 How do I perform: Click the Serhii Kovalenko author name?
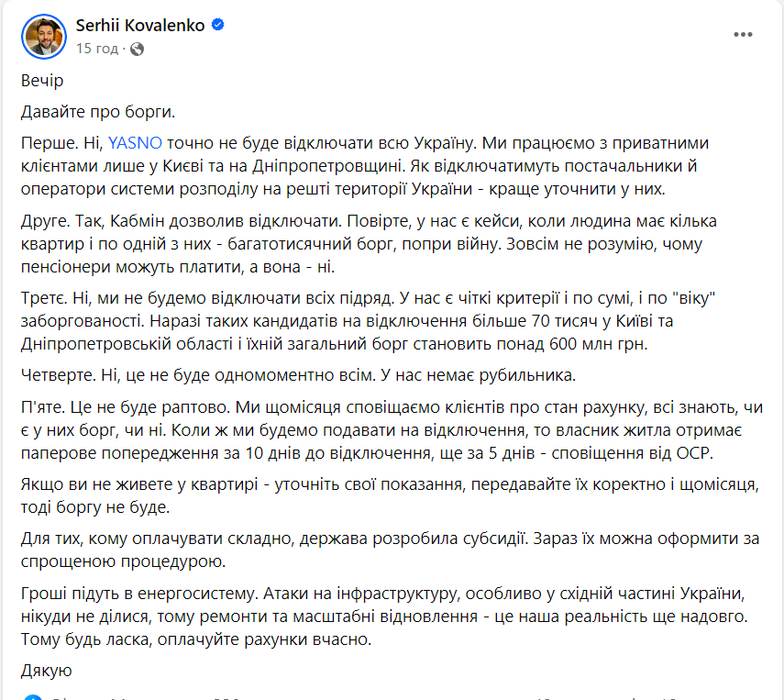(141, 26)
